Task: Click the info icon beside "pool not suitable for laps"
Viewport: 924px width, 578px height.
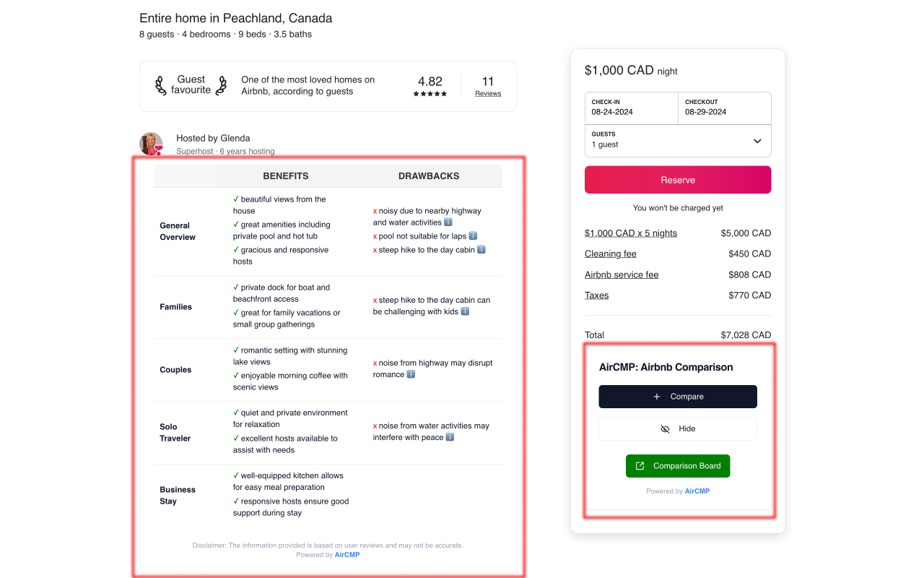Action: tap(474, 236)
